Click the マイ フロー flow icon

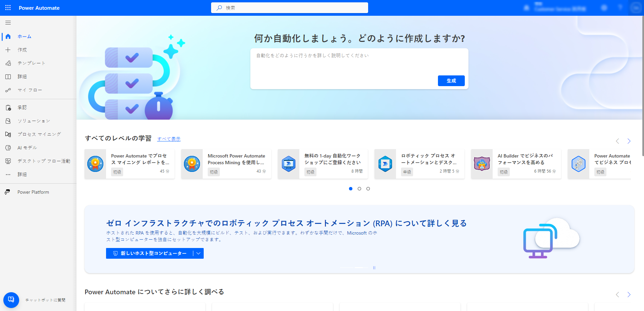(8, 90)
